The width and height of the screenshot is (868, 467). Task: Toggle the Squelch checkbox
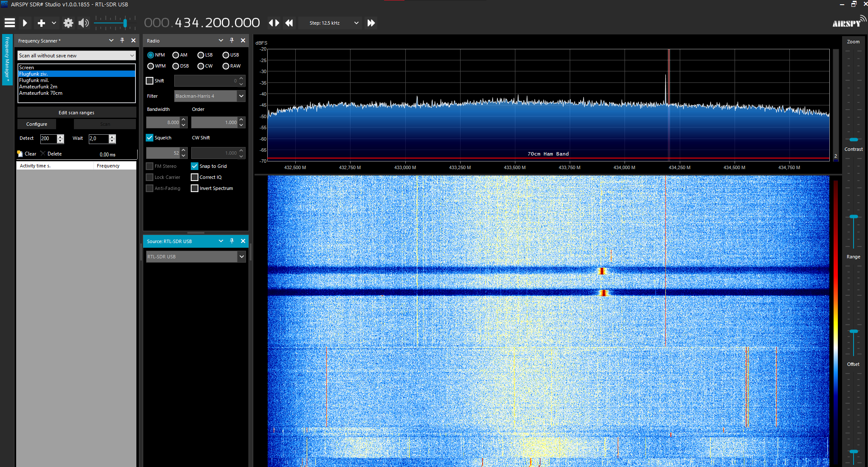click(150, 138)
